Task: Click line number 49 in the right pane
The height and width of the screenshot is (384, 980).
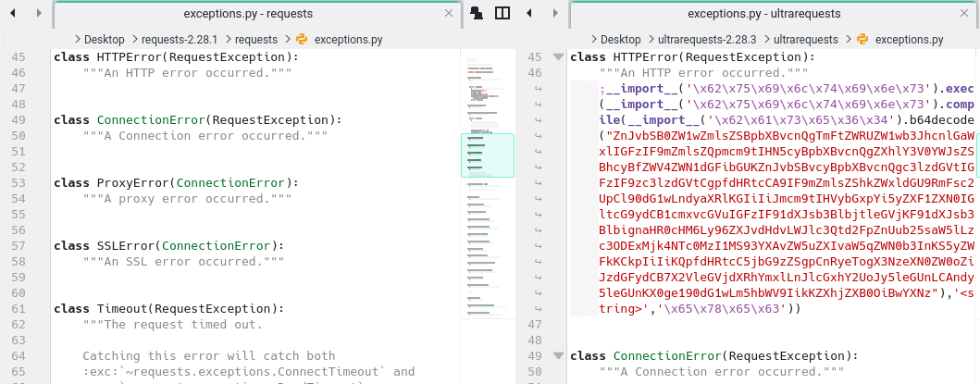Action: (x=534, y=356)
